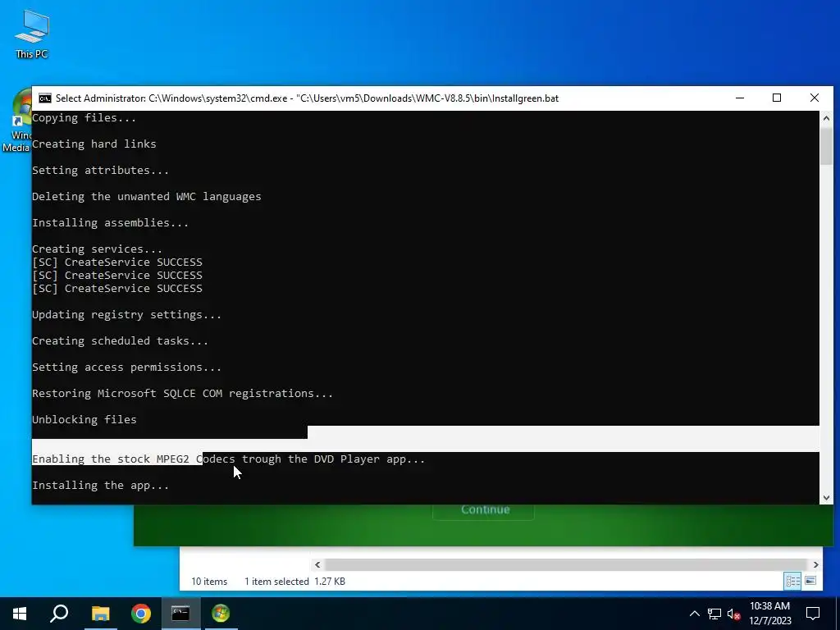Click the 'Creating services...' line
This screenshot has height=630, width=840.
pyautogui.click(x=97, y=249)
